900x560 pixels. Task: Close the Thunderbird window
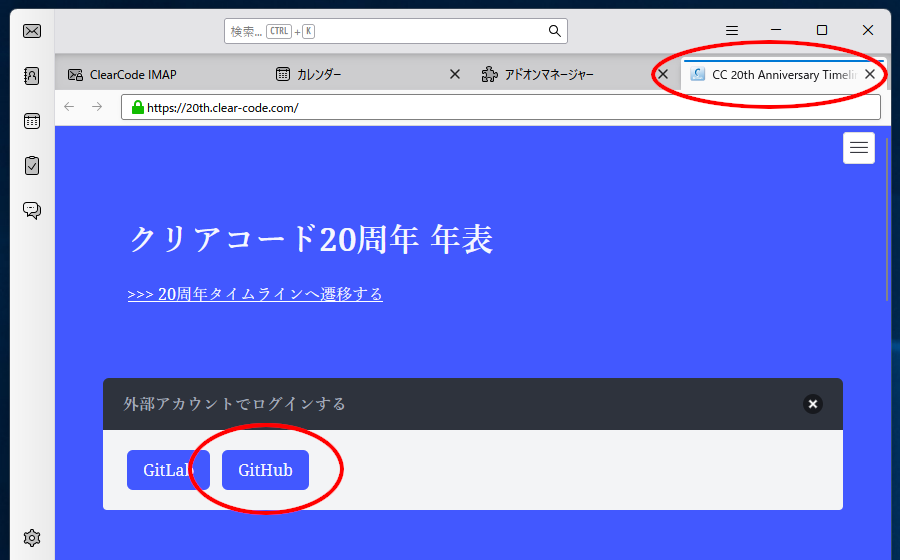pos(868,30)
